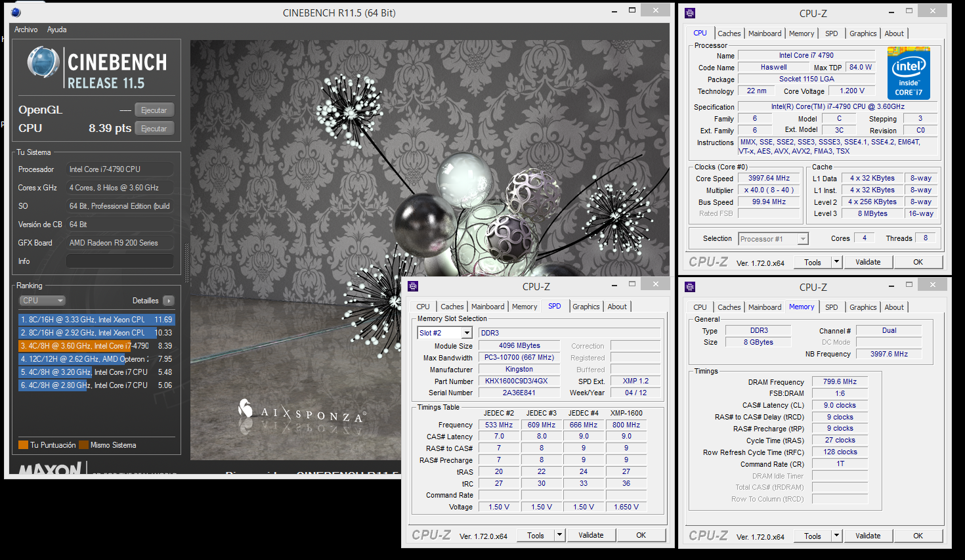Click Tools button in top-right CPU-Z window

coord(813,262)
